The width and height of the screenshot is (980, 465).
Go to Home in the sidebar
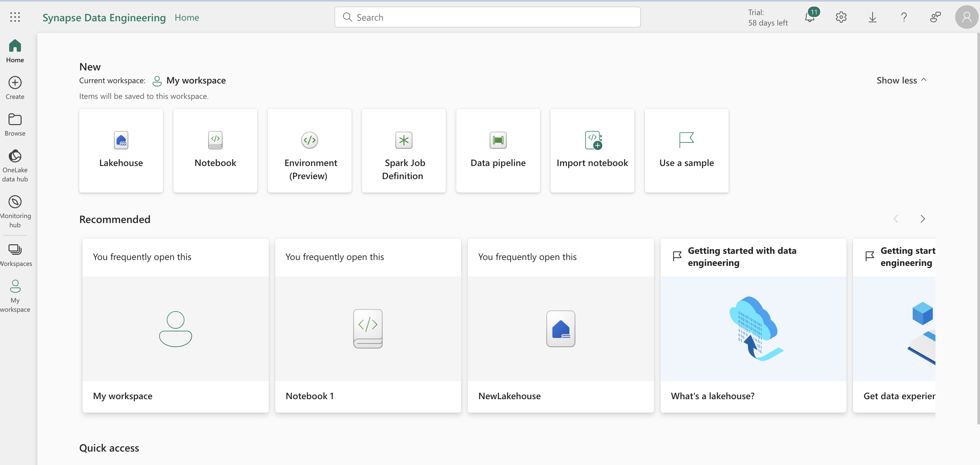tap(15, 51)
